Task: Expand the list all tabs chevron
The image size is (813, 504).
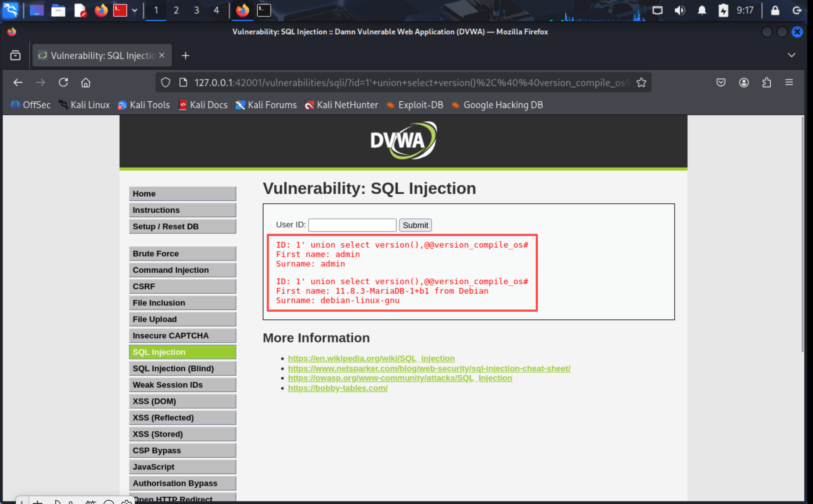Action: 791,55
